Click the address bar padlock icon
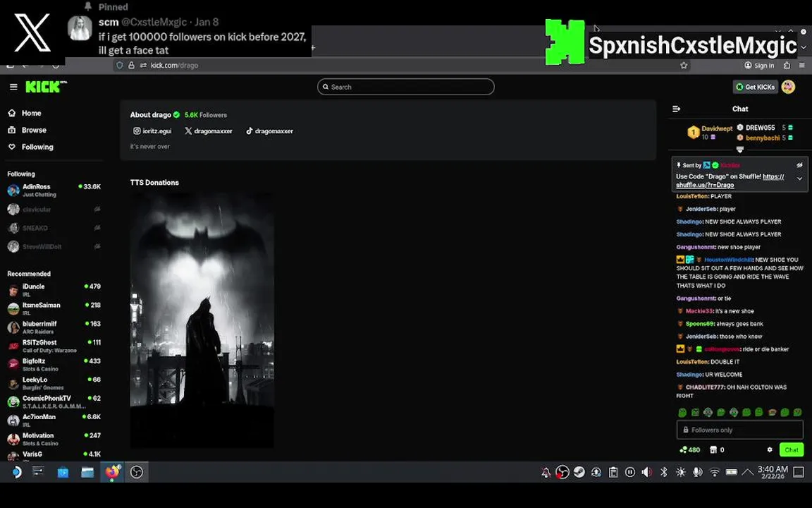 [x=132, y=66]
